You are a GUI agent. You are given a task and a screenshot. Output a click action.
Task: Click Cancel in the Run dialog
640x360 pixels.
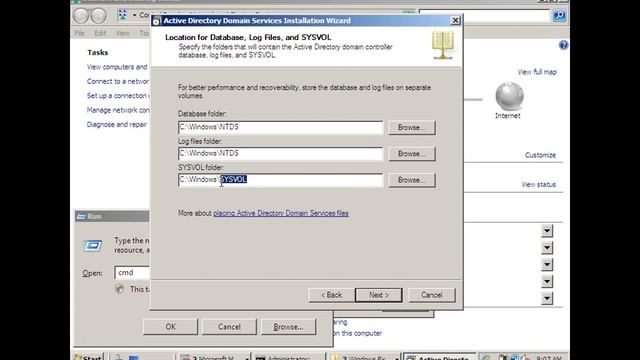tap(229, 327)
